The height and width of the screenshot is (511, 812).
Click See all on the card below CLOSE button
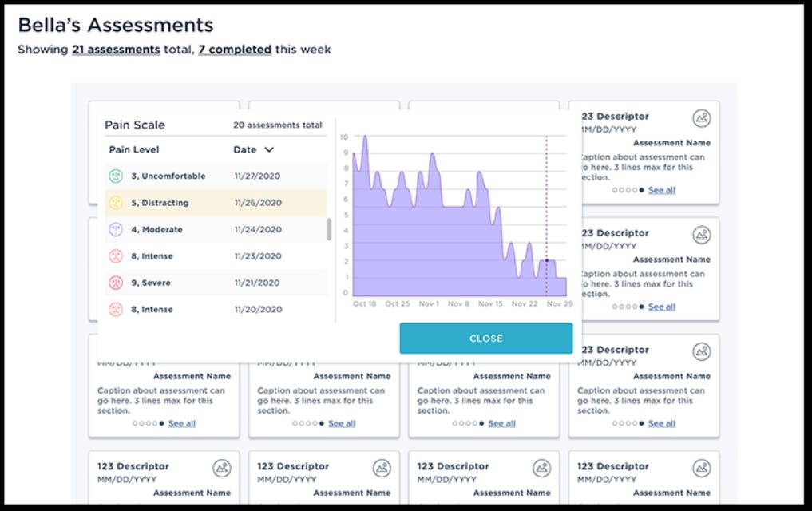(x=501, y=423)
